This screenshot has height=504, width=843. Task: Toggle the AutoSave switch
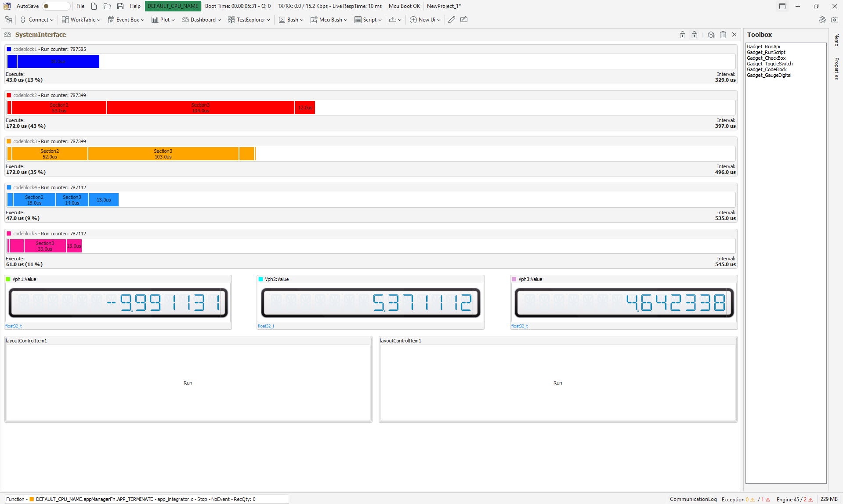click(x=56, y=6)
